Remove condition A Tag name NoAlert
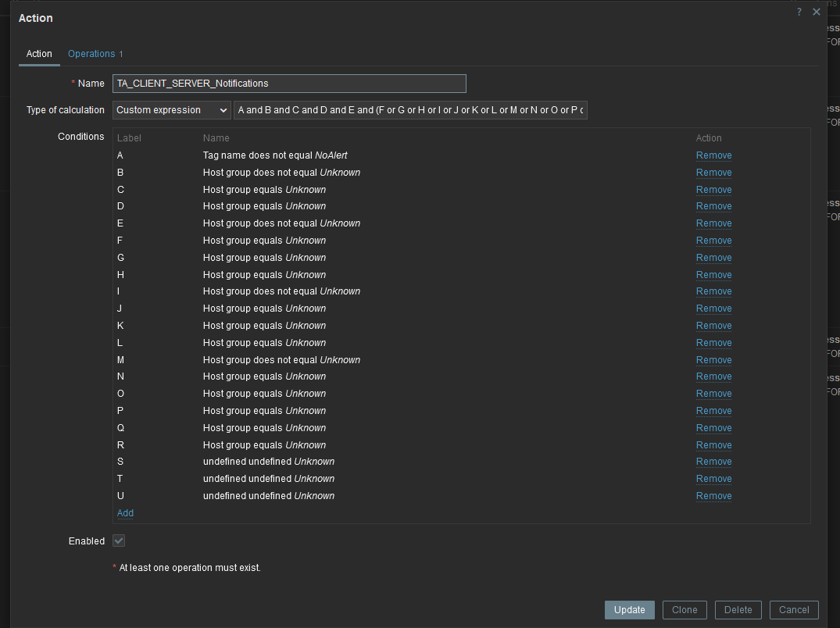The image size is (840, 628). coord(713,155)
